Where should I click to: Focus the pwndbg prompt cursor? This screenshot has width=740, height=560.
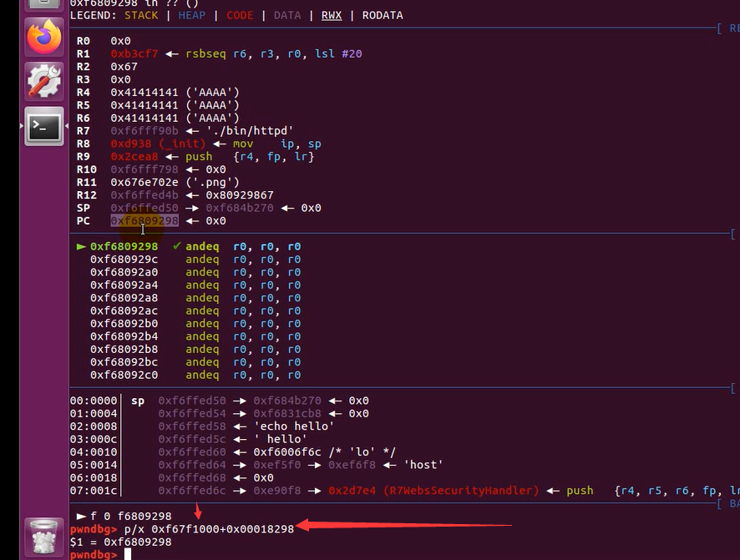coord(128,554)
